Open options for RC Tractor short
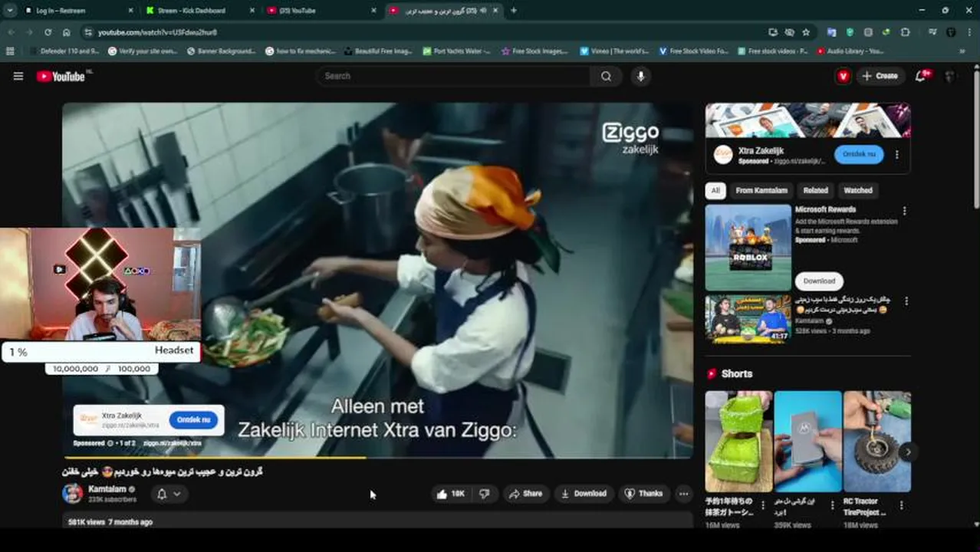 [901, 505]
